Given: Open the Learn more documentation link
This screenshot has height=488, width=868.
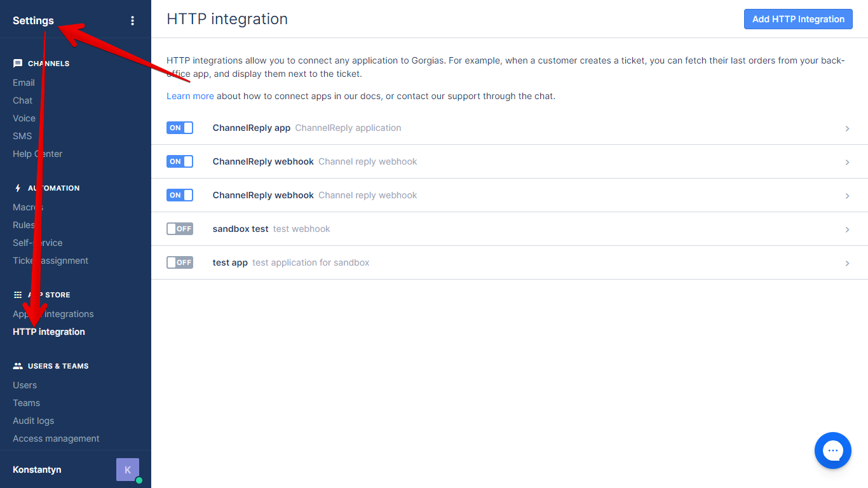Looking at the screenshot, I should tap(190, 96).
